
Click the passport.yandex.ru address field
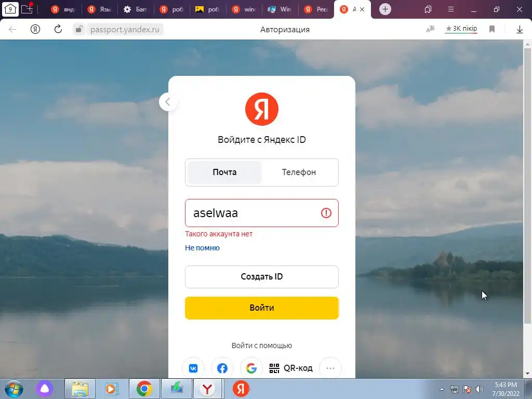tap(125, 30)
